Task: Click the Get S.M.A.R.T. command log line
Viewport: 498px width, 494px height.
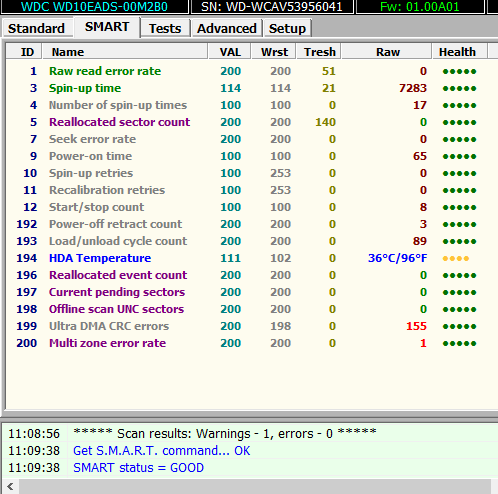Action: pyautogui.click(x=161, y=451)
